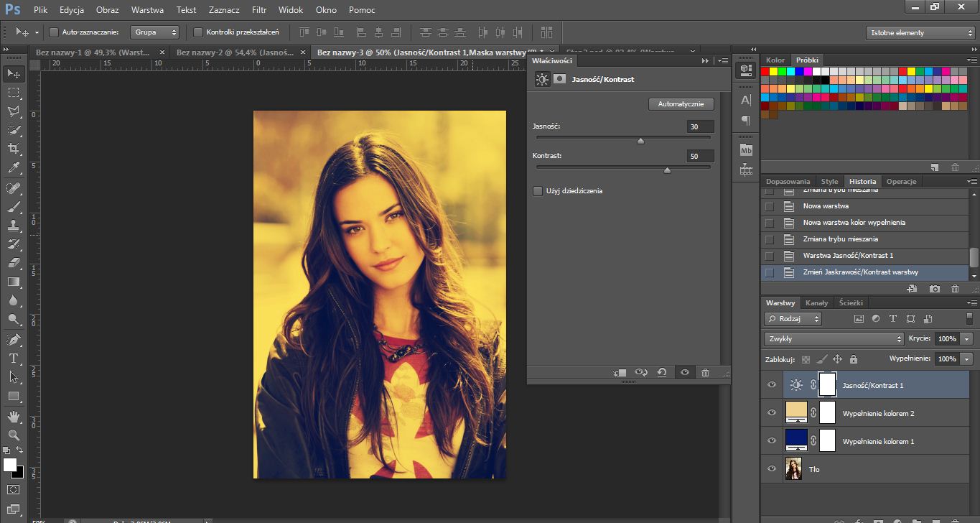Select the Blur tool
The height and width of the screenshot is (523, 980).
(x=13, y=300)
